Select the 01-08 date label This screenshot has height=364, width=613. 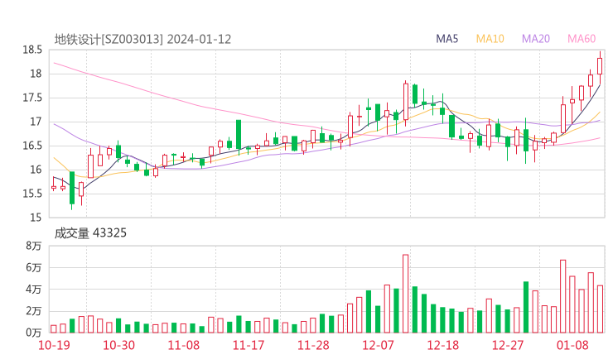point(572,345)
